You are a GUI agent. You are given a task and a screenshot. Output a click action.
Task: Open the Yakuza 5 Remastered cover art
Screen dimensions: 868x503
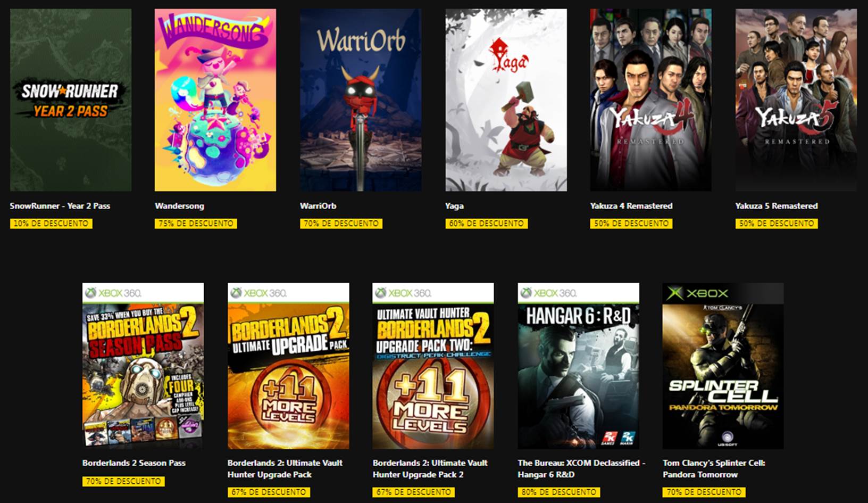pyautogui.click(x=796, y=100)
